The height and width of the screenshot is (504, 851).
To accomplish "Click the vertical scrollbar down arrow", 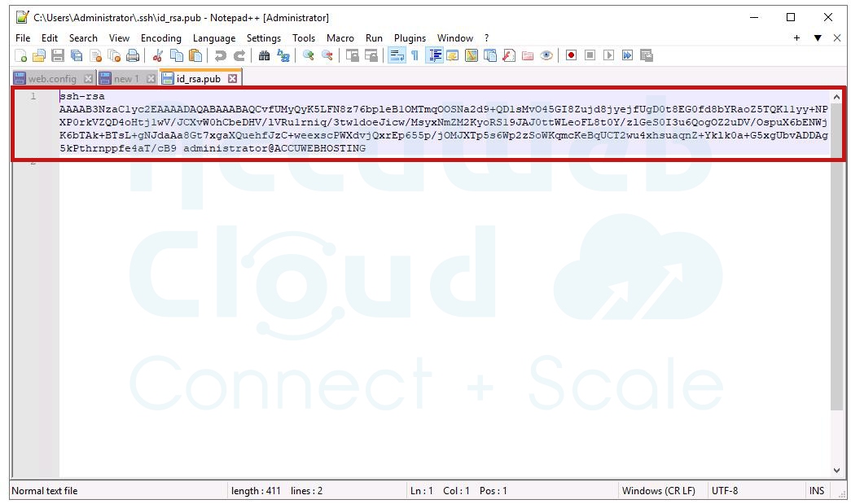I will (x=836, y=470).
